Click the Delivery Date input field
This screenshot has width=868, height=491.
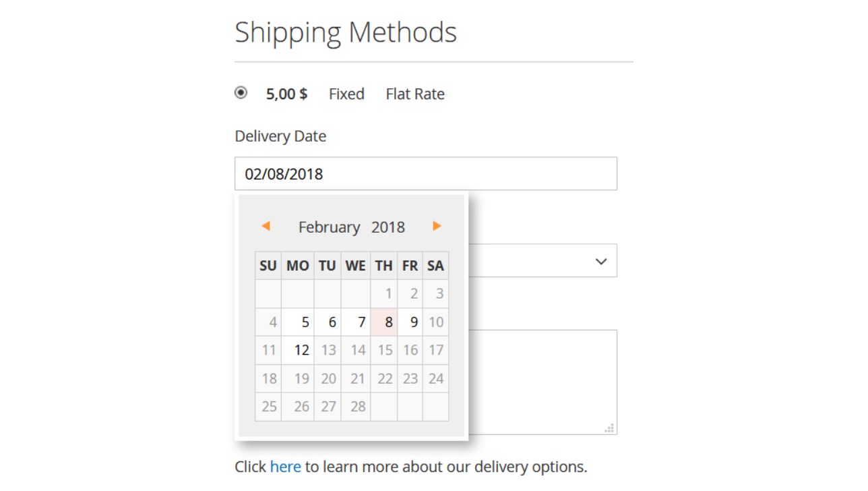[425, 174]
